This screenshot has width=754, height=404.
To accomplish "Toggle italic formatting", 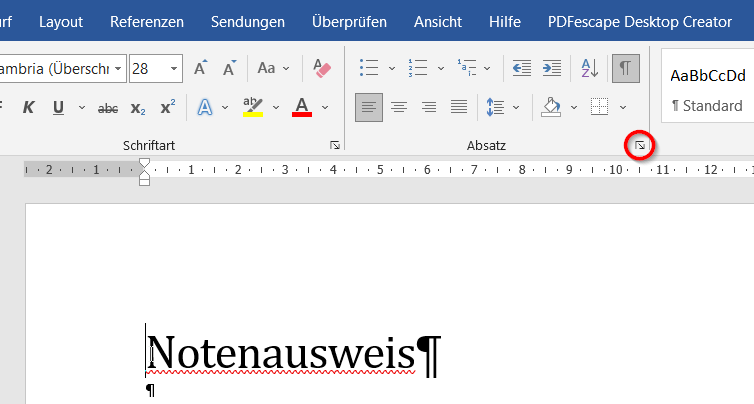I will click(28, 107).
